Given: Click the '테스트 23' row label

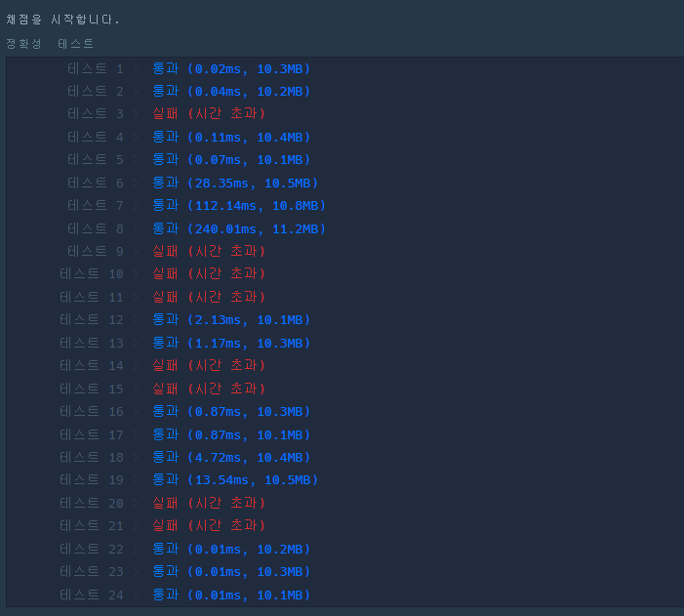Looking at the screenshot, I should click(x=92, y=571).
